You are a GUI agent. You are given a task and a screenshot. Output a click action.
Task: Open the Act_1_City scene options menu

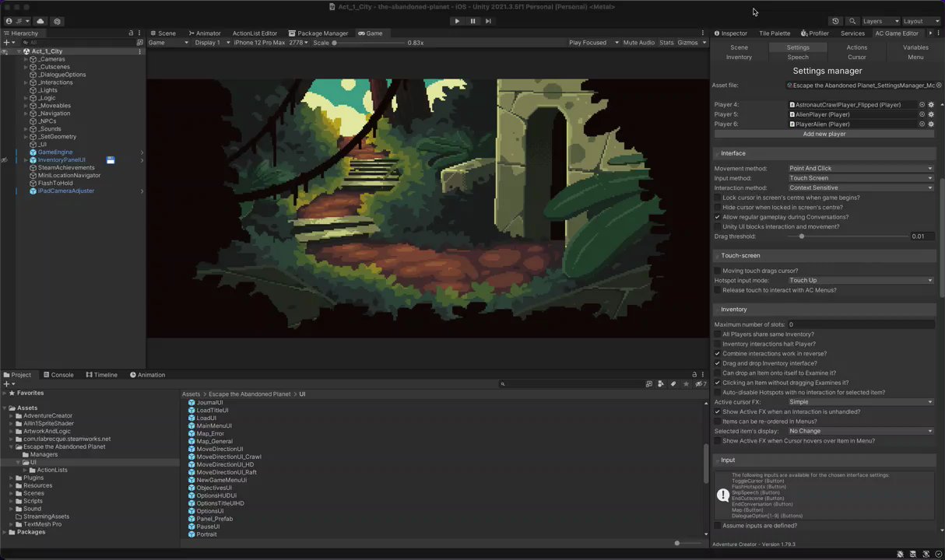click(139, 51)
